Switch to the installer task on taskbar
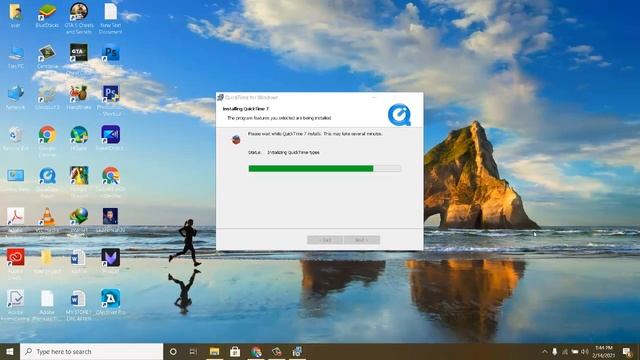This screenshot has width=640, height=360. pyautogui.click(x=297, y=351)
